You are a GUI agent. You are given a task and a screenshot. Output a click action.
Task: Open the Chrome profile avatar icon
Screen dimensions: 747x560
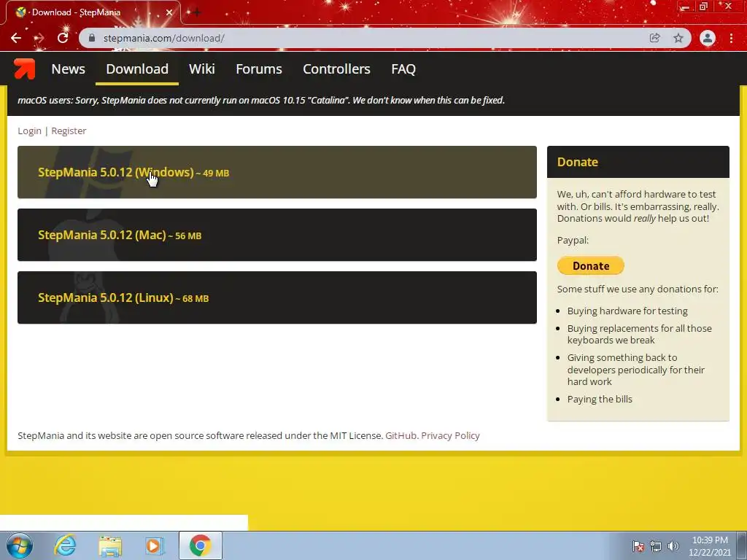[x=708, y=38]
